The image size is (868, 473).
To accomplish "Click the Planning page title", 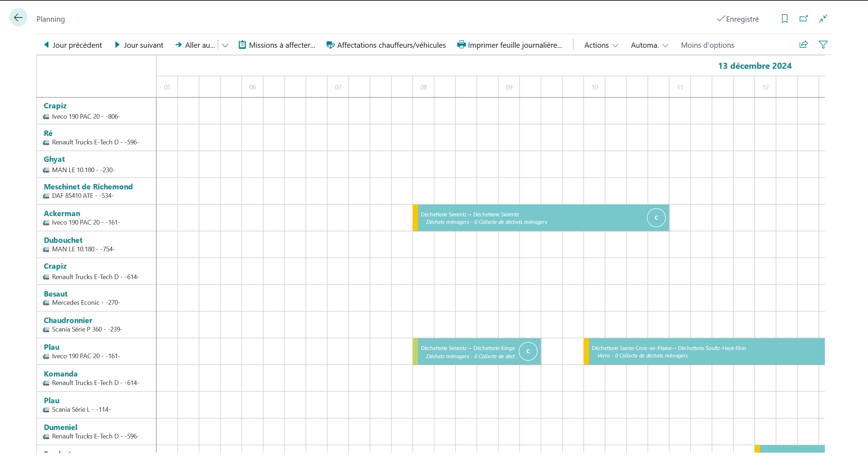I will pyautogui.click(x=51, y=19).
